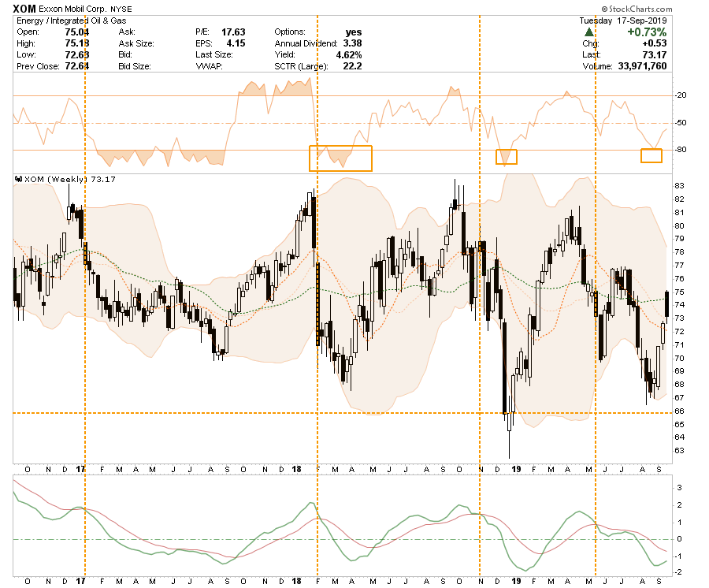Select the percent change +0.73%

click(647, 32)
